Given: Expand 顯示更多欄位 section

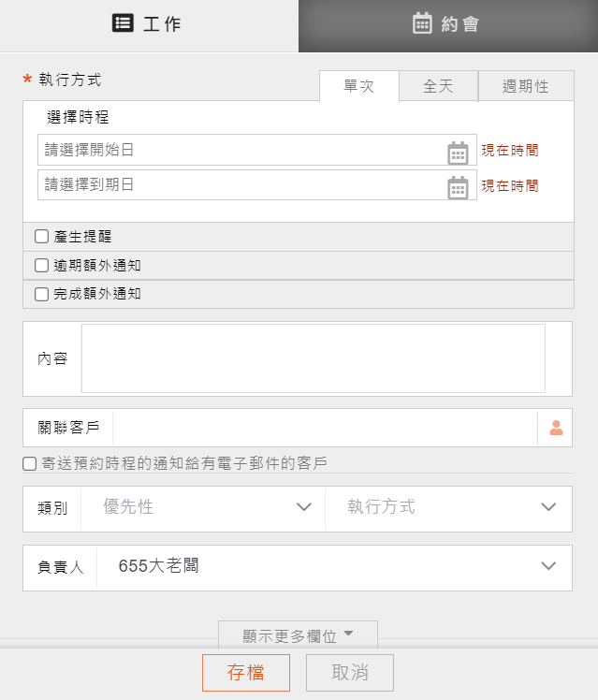Looking at the screenshot, I should click(298, 635).
